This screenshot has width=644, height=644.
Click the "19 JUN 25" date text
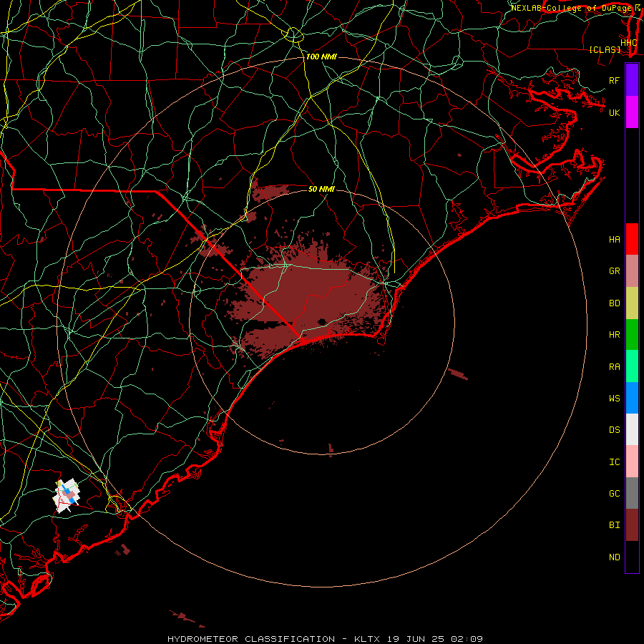[415, 639]
